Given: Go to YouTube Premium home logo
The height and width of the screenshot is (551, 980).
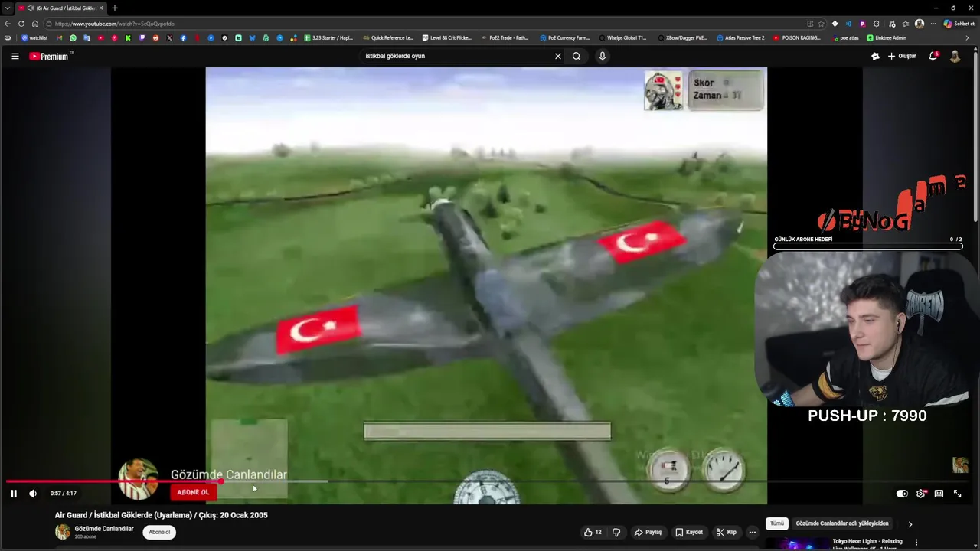Looking at the screenshot, I should click(49, 56).
